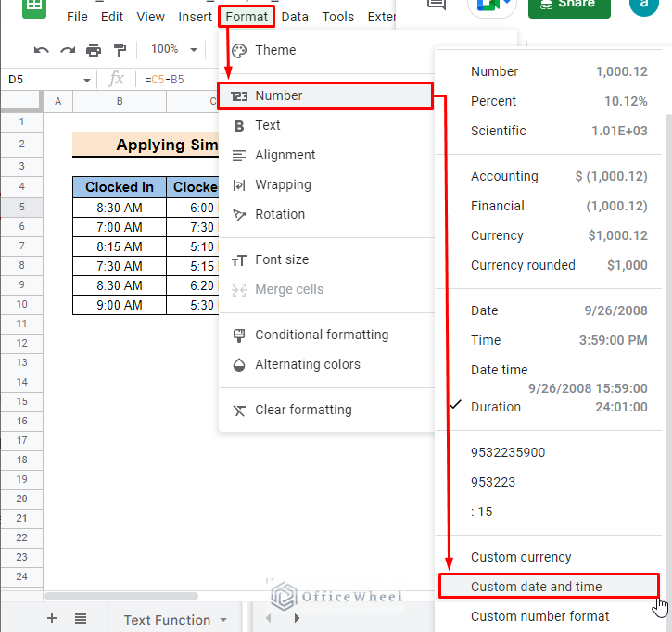Select the Number format 1,000.12
This screenshot has height=632, width=672.
tap(549, 71)
